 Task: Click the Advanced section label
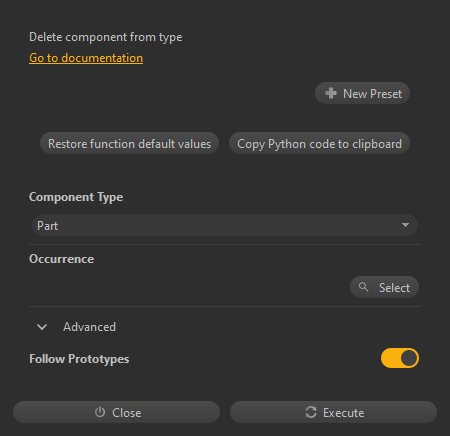click(89, 327)
